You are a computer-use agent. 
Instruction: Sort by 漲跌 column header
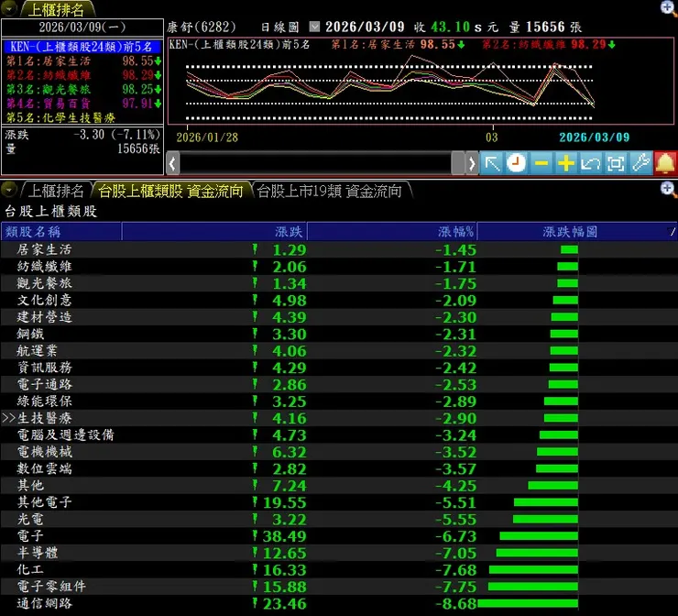[214, 232]
